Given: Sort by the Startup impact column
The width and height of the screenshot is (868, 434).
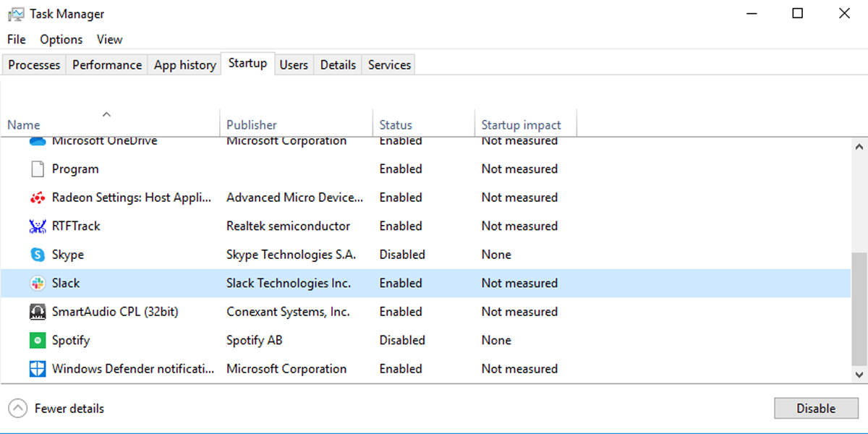Looking at the screenshot, I should tap(521, 125).
